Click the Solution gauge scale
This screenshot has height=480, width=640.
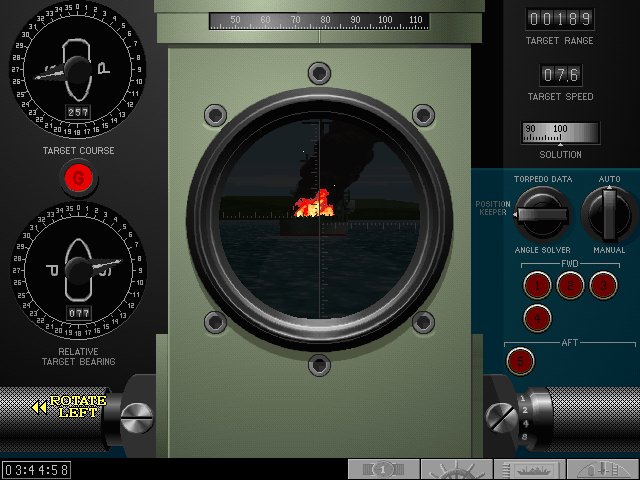tap(560, 133)
